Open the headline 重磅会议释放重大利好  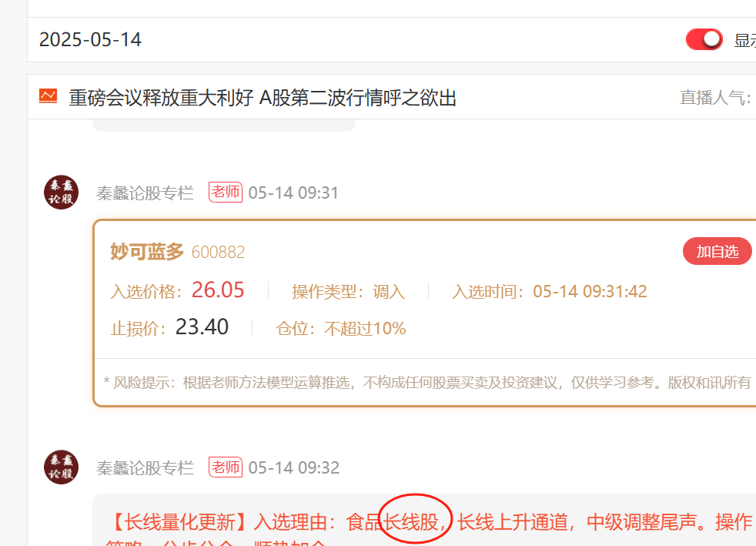(263, 98)
